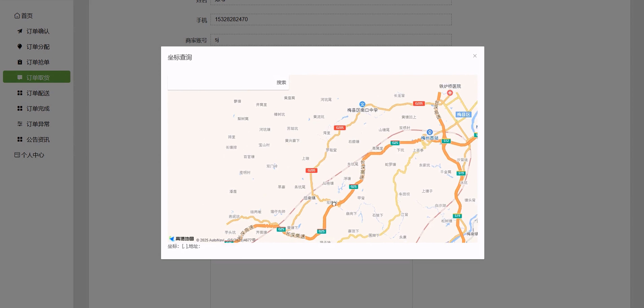Click the 梅州西站 railway station marker
This screenshot has width=644, height=308.
[x=430, y=132]
